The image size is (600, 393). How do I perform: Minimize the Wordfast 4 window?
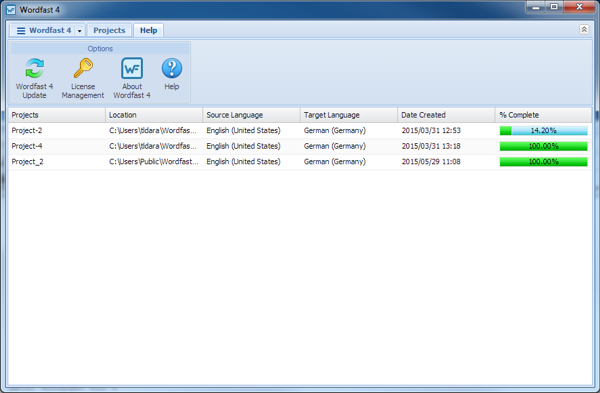[x=536, y=7]
